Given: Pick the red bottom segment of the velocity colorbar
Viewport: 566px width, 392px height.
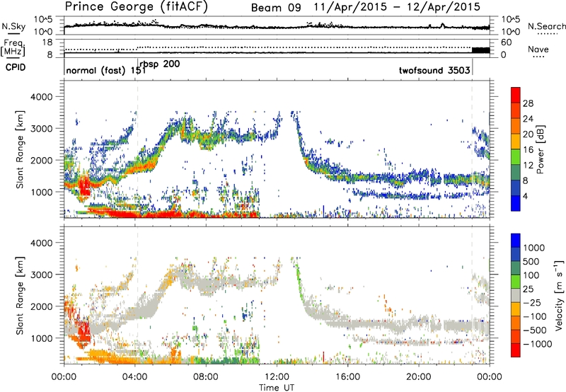Looking at the screenshot, I should pyautogui.click(x=516, y=350).
